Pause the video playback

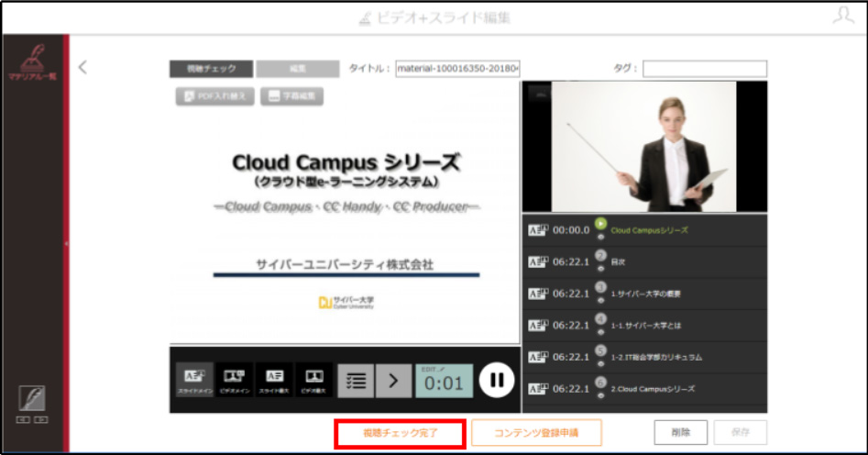click(x=497, y=380)
